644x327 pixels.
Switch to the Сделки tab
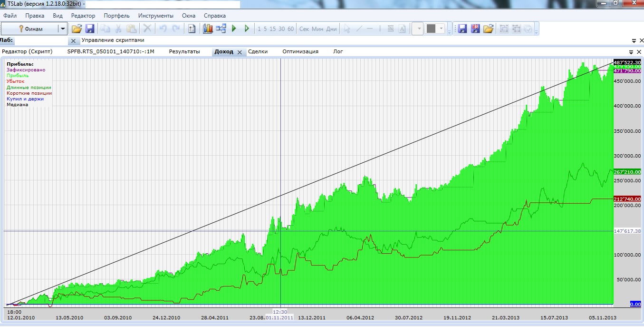coord(258,51)
